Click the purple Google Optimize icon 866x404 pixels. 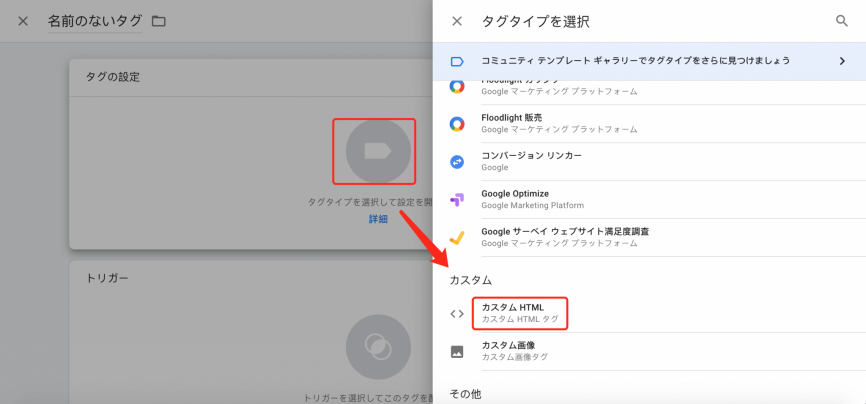[457, 200]
